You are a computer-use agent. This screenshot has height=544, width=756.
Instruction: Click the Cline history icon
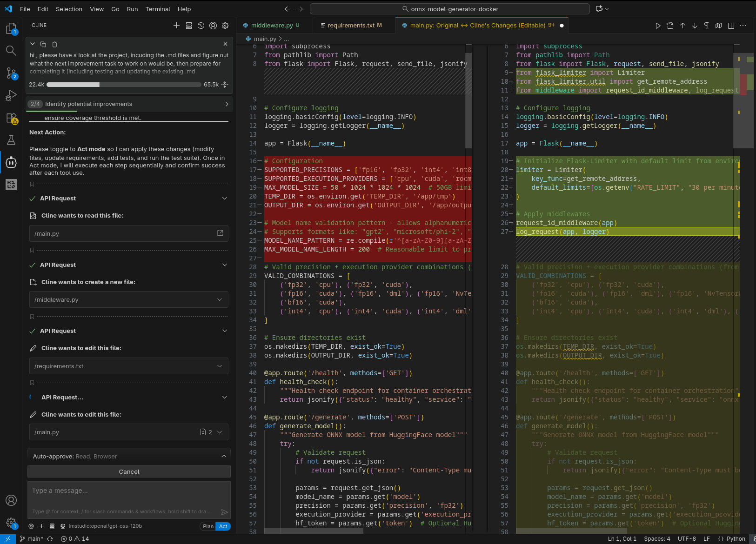[201, 26]
